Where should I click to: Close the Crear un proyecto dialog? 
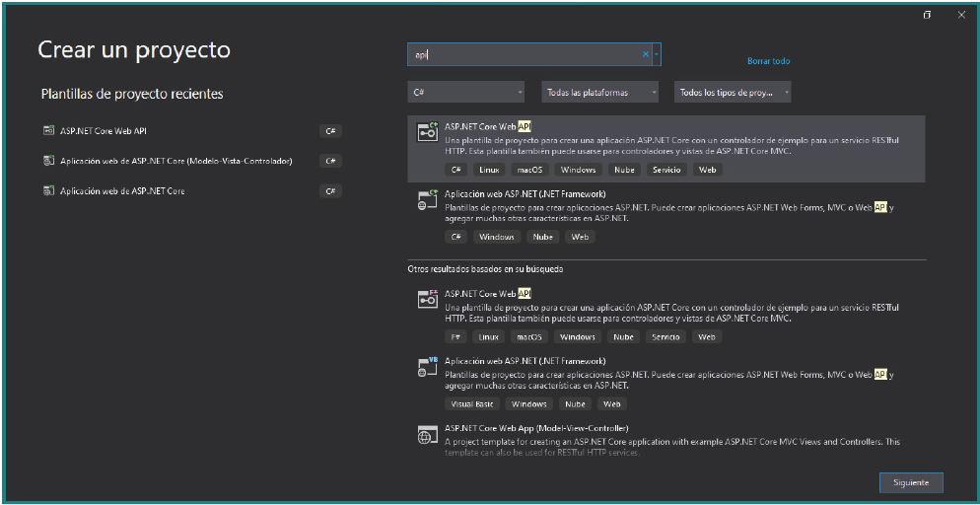(x=961, y=15)
